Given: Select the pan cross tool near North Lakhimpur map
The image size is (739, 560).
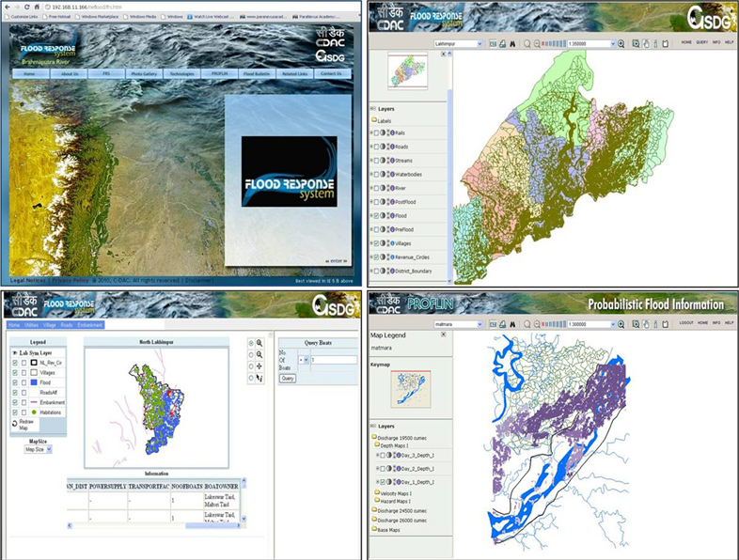Looking at the screenshot, I should pos(259,366).
